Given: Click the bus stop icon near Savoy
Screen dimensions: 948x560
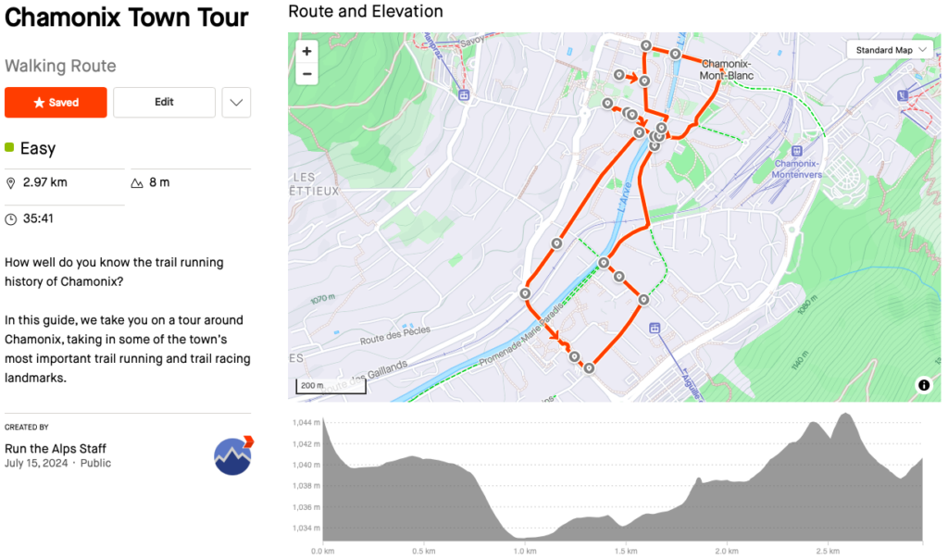Looking at the screenshot, I should (x=464, y=94).
